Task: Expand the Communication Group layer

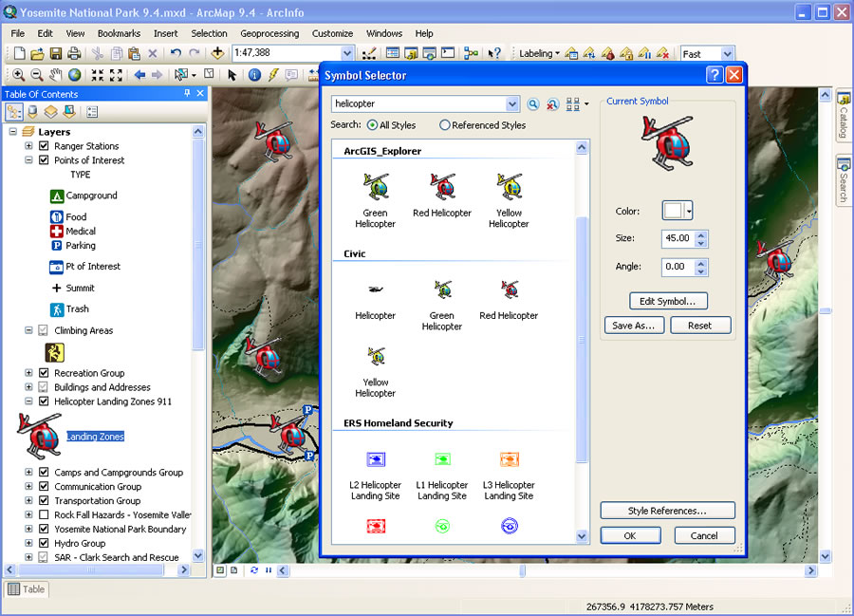Action: pyautogui.click(x=28, y=486)
